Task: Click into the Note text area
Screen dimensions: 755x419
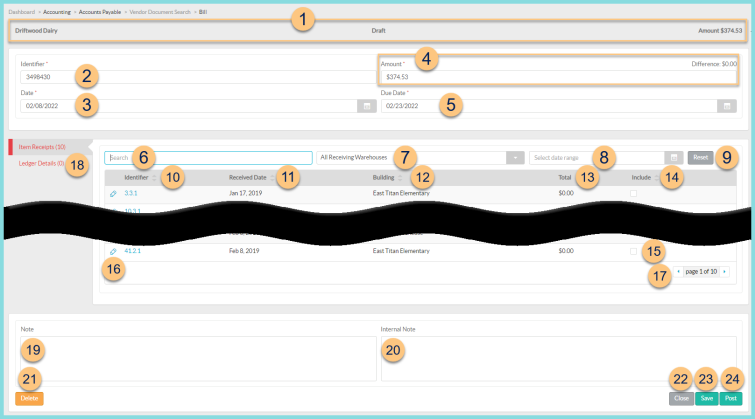Action: [198, 359]
